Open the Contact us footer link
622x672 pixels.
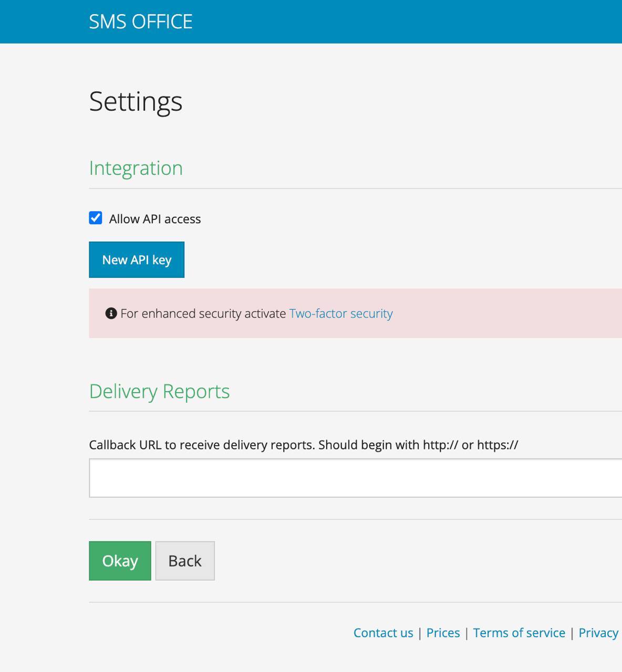click(383, 633)
